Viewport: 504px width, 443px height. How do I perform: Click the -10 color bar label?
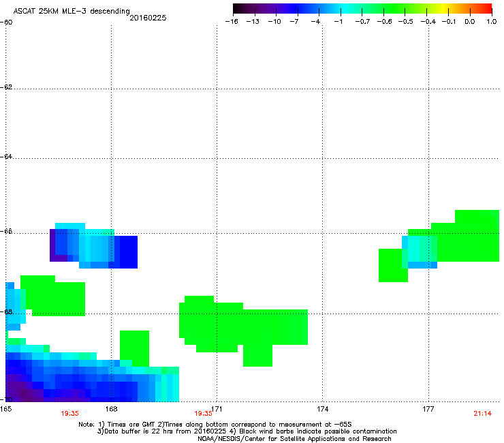[274, 22]
